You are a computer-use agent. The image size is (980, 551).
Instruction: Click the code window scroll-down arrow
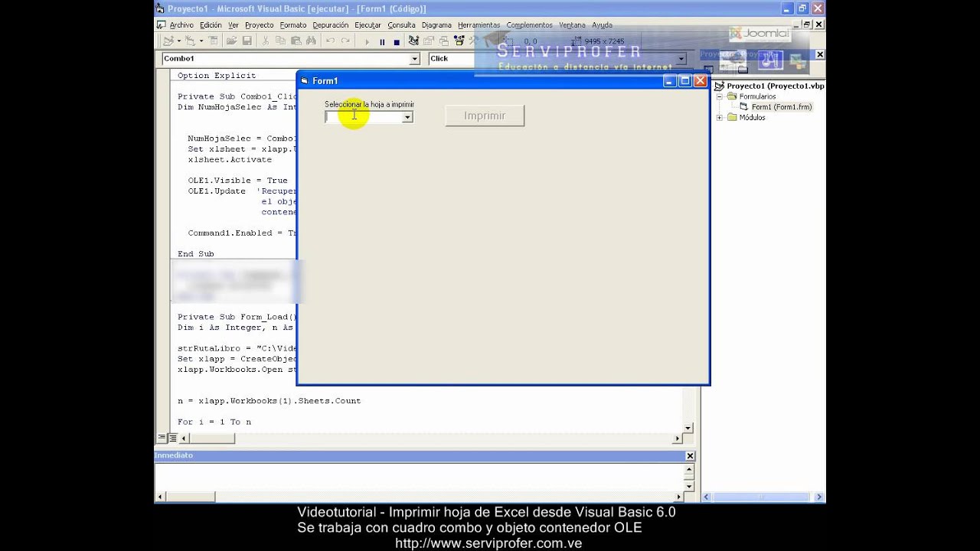688,428
